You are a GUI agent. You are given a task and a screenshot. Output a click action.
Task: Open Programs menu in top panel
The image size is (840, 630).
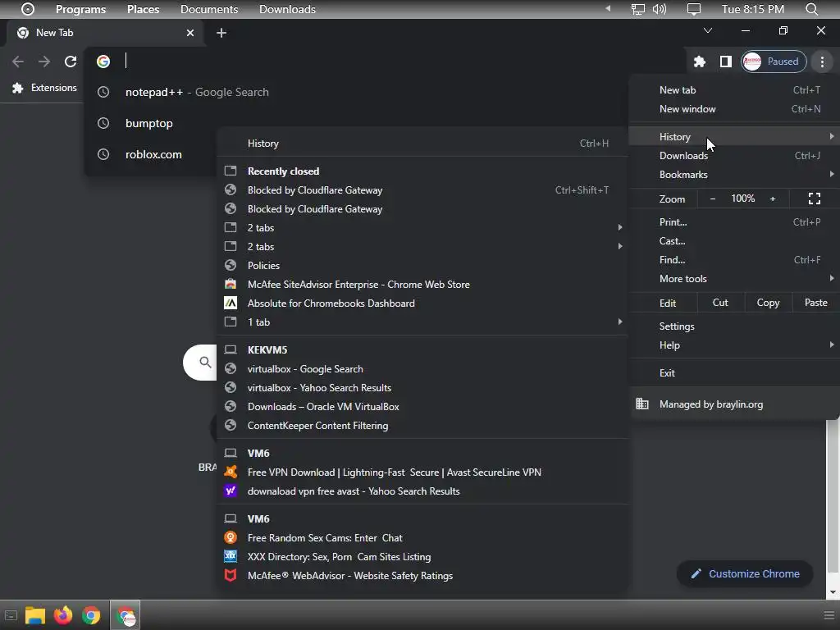click(80, 9)
